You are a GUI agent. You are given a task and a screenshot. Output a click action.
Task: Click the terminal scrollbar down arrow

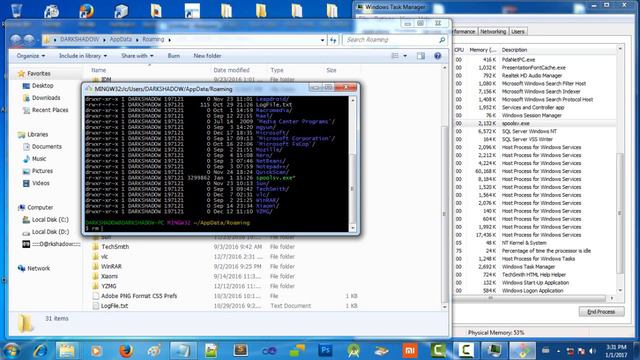coord(353,228)
